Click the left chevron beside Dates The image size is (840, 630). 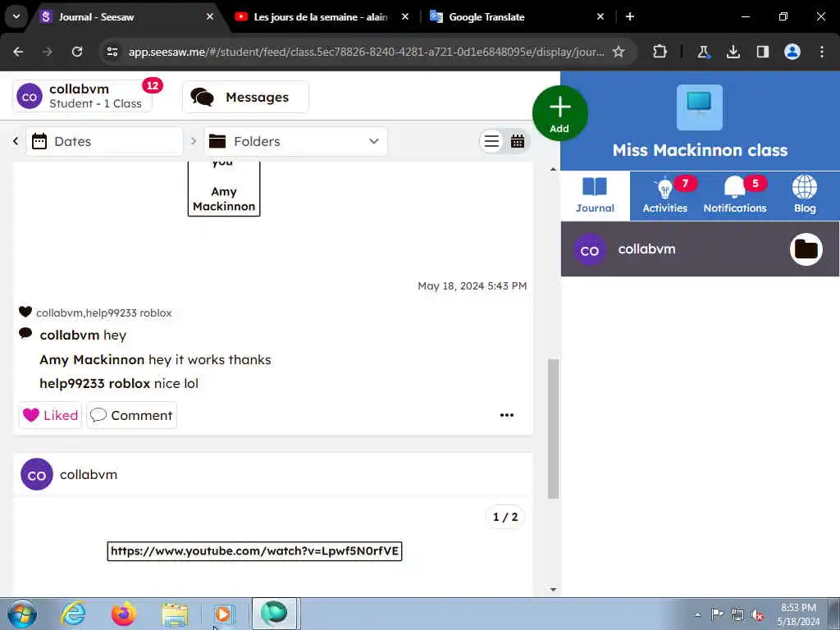tap(16, 141)
